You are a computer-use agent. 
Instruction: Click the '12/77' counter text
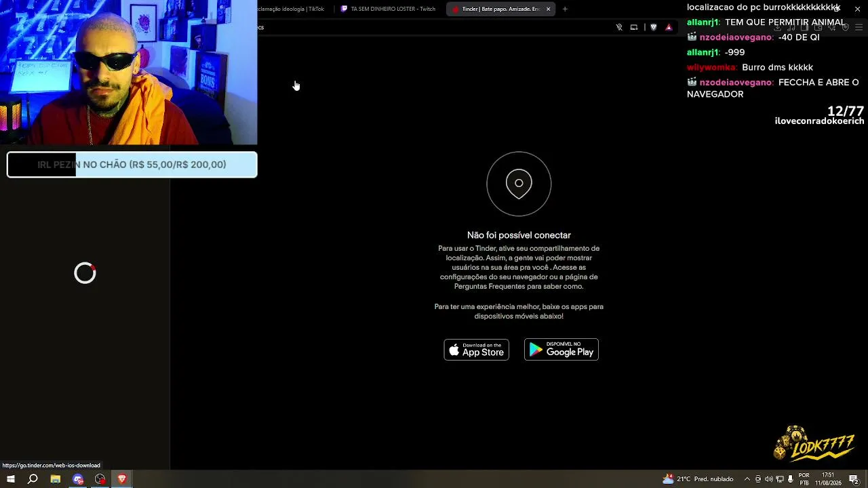(x=845, y=111)
